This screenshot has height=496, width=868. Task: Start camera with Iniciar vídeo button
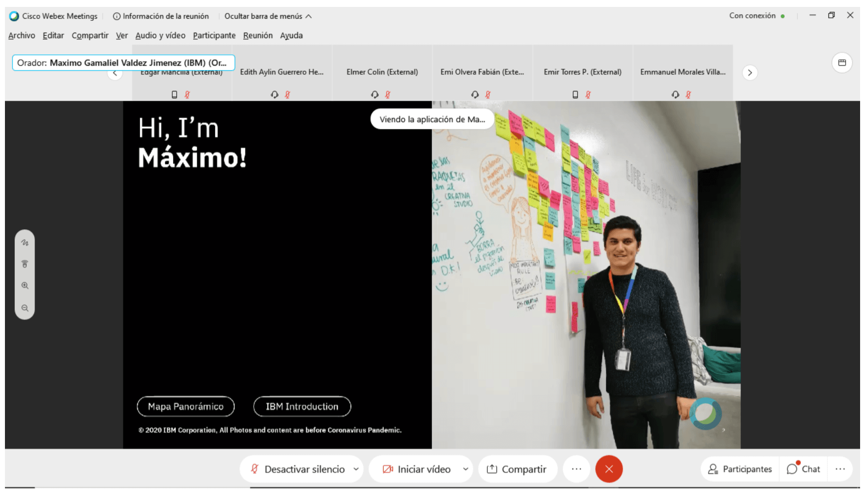pyautogui.click(x=417, y=469)
